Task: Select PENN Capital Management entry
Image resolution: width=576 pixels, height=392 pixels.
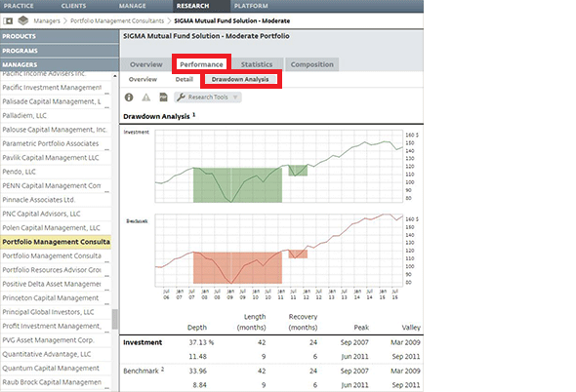Action: point(56,185)
